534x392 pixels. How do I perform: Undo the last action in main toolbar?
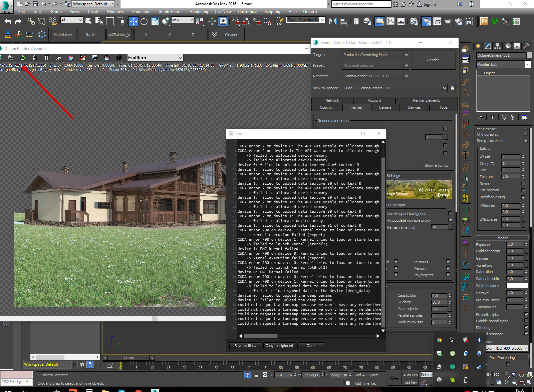(8, 21)
